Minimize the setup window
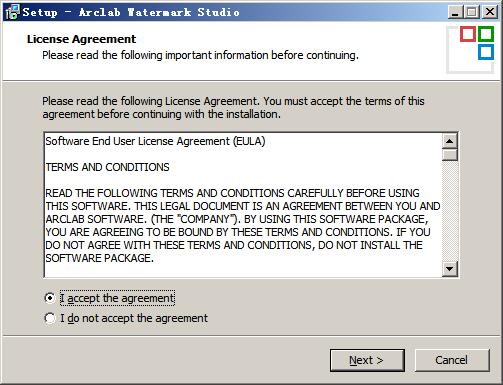Screen dimensions: 503x385 pos(455,12)
